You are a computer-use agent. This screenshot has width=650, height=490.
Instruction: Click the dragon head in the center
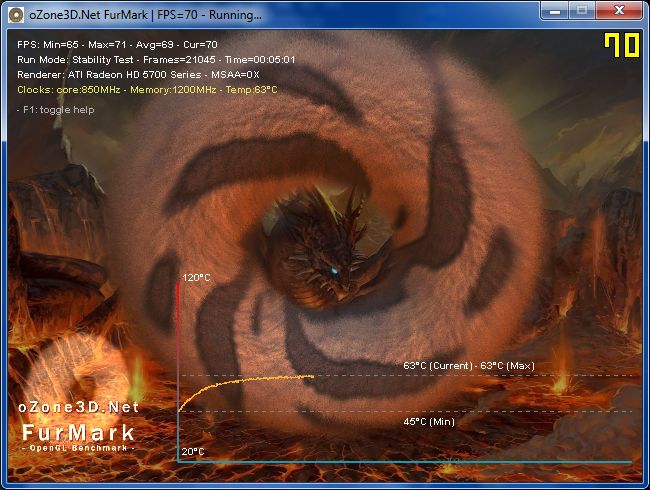point(327,253)
